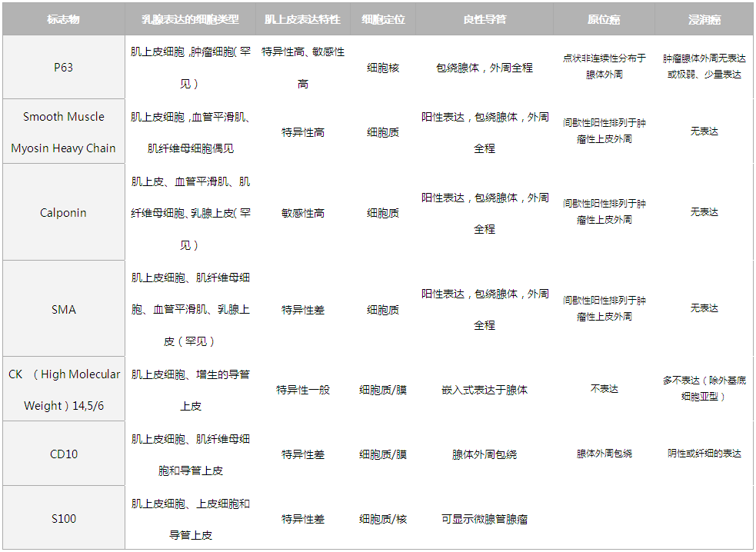Select the Calponin row label
756x552 pixels.
(64, 213)
